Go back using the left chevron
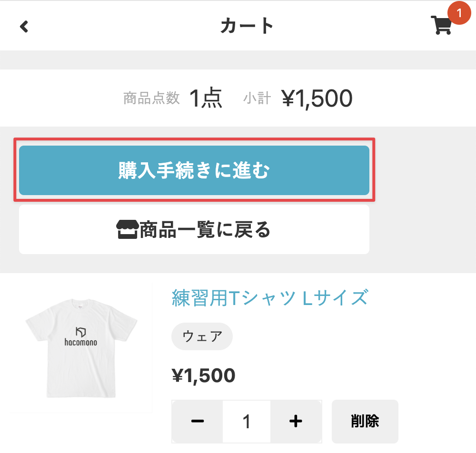The image size is (476, 453). [24, 26]
